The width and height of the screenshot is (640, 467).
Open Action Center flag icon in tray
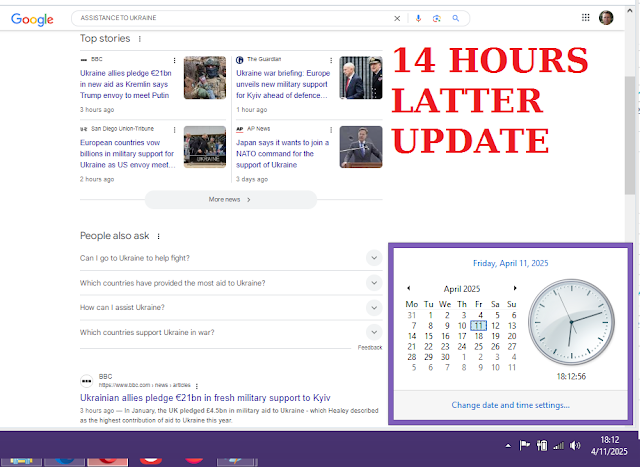click(x=524, y=445)
